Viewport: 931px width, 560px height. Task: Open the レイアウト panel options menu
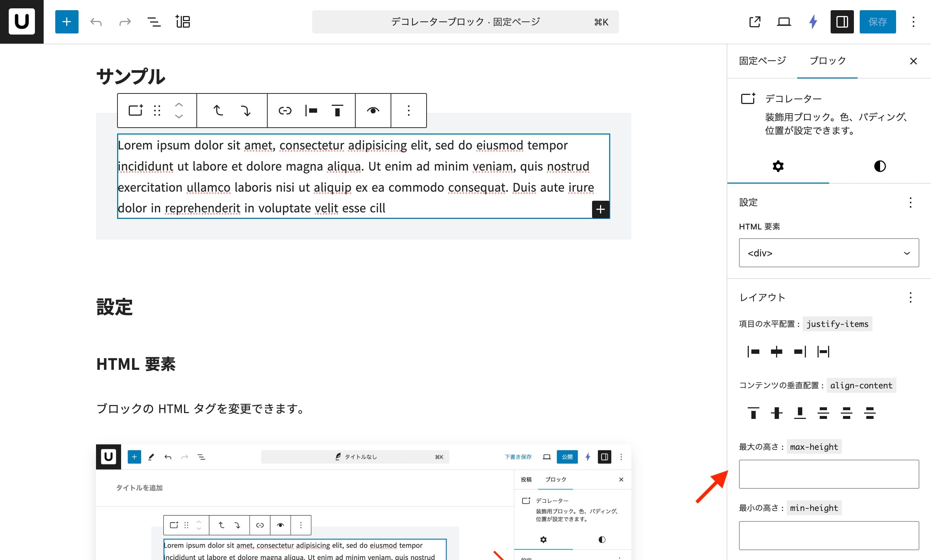pos(910,298)
